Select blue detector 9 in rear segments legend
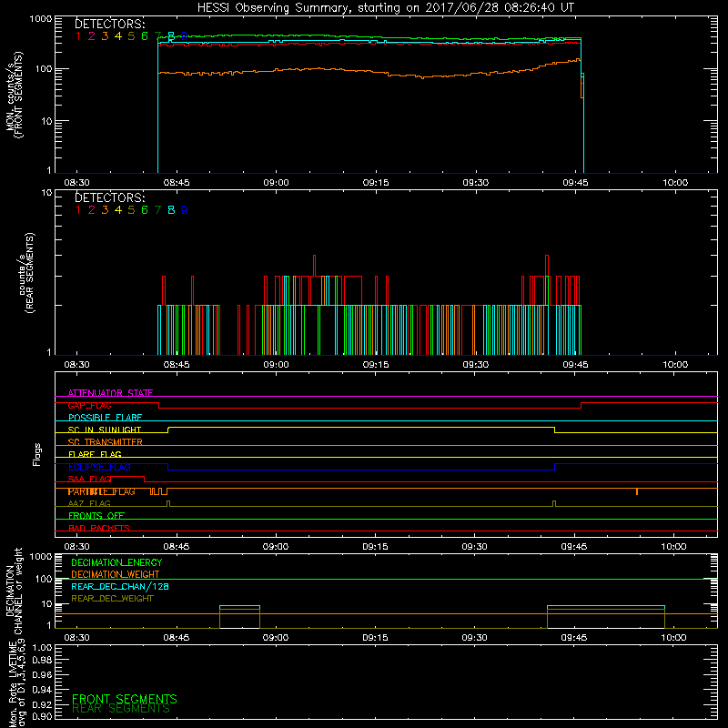728x728 pixels. [185, 210]
